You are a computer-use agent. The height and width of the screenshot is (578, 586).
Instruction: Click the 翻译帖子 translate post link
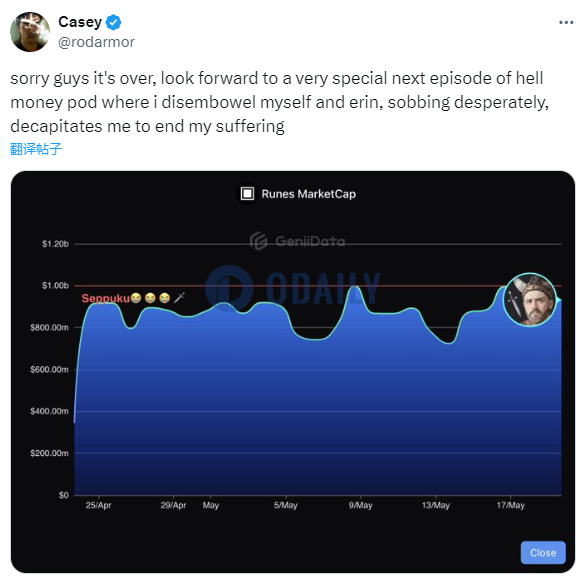point(36,149)
